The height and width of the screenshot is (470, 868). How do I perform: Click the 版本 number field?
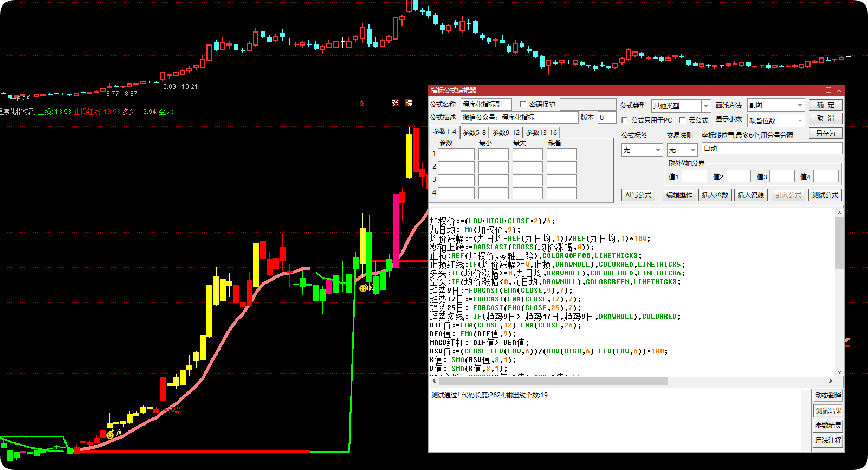tap(607, 118)
